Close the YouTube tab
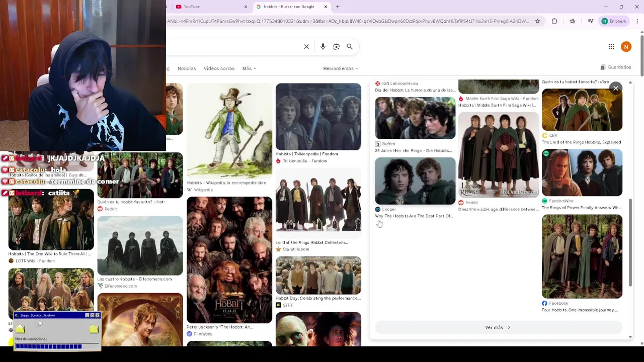The width and height of the screenshot is (644, 362). [246, 7]
